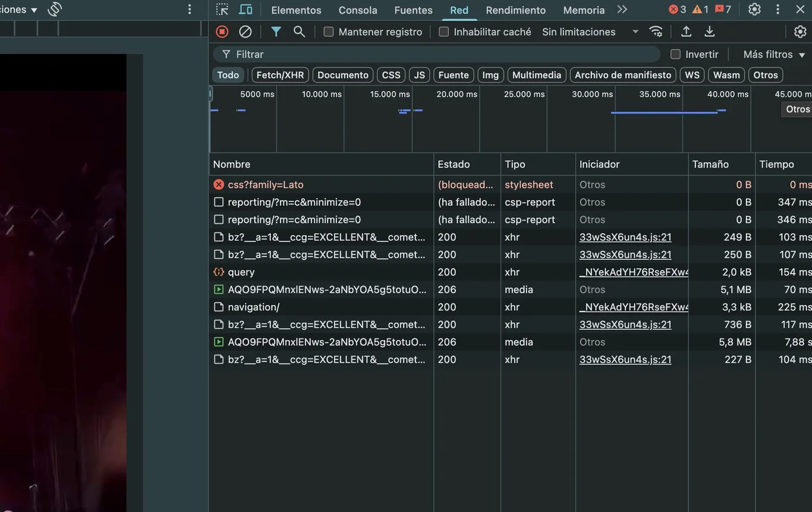The width and height of the screenshot is (812, 512).
Task: Sort by Tipo column header
Action: pyautogui.click(x=538, y=164)
